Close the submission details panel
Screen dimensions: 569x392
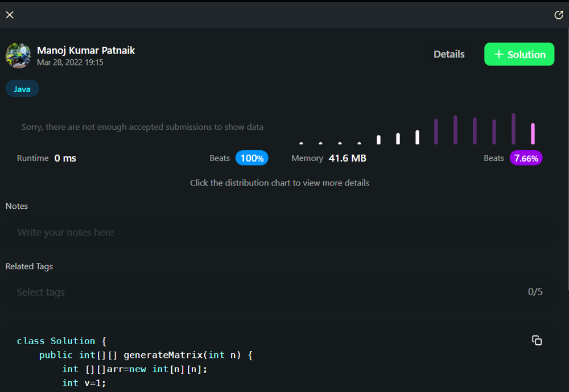[x=10, y=15]
